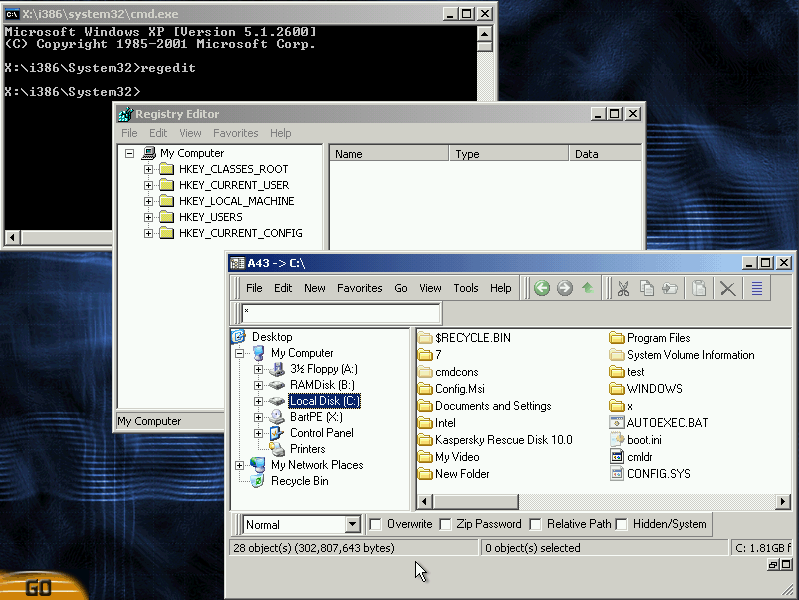Click the A43 horizontal scrollbar thumb
The height and width of the screenshot is (600, 799).
(476, 502)
